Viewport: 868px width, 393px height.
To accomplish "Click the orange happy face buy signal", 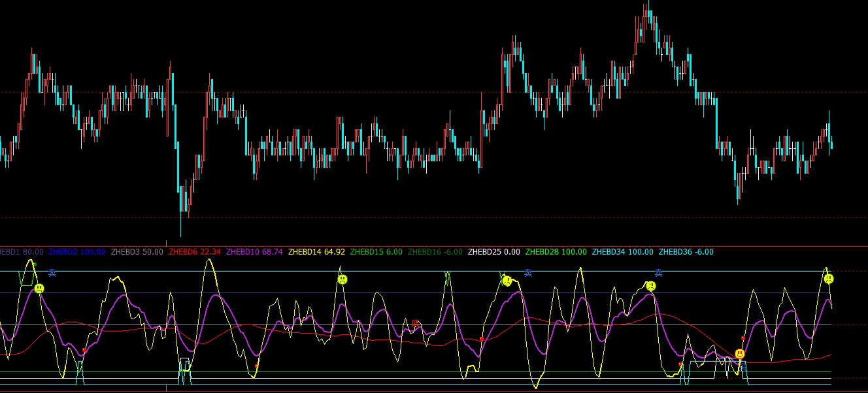I will [x=739, y=354].
